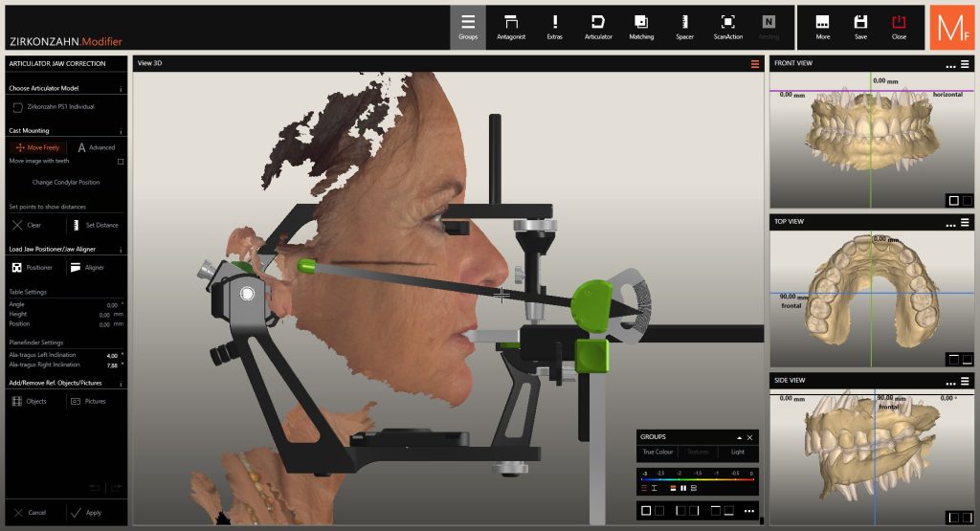This screenshot has width=980, height=531.
Task: Open the Front View three-dots options
Action: click(950, 64)
